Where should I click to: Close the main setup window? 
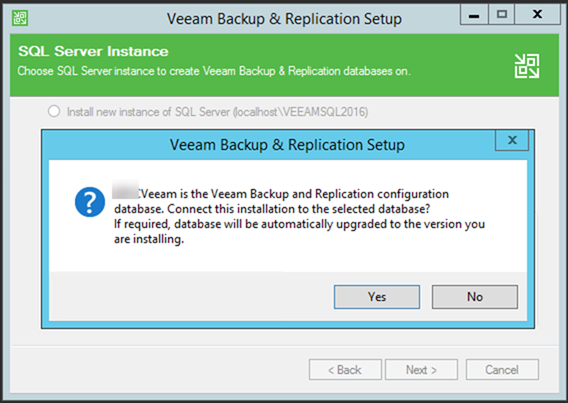(537, 15)
